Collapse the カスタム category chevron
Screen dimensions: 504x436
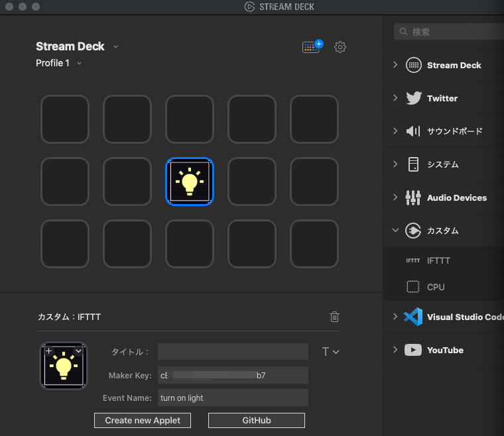(395, 230)
